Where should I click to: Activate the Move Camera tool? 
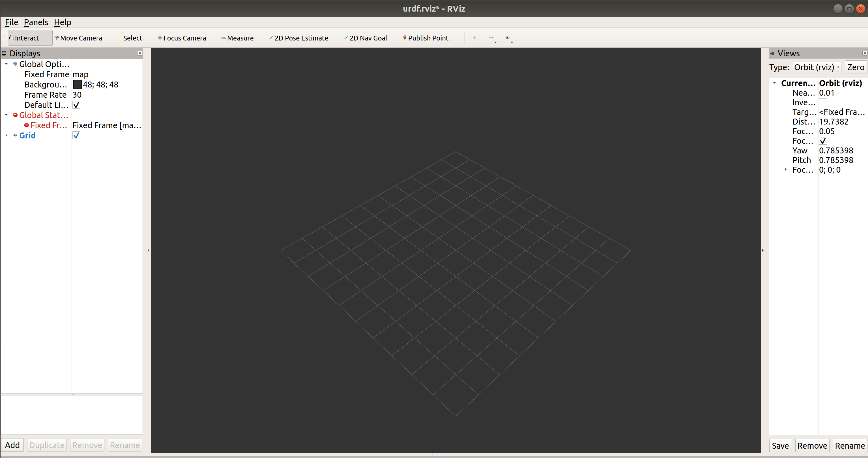[x=79, y=38]
